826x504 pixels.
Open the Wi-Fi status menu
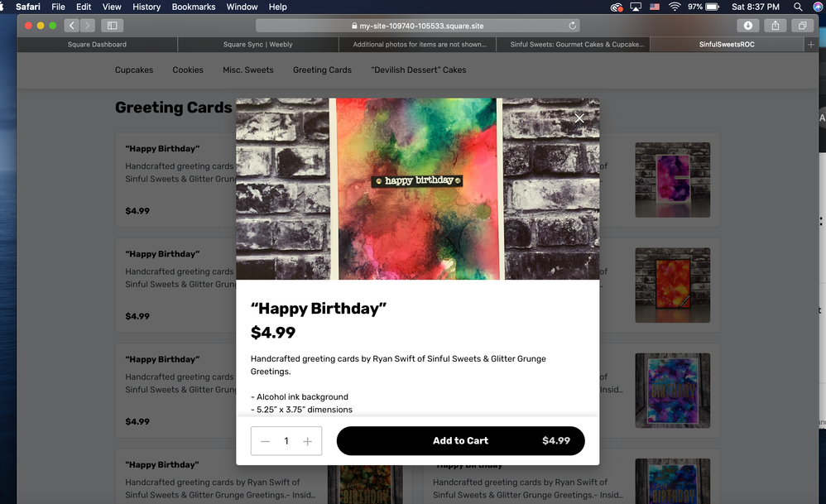click(x=674, y=7)
